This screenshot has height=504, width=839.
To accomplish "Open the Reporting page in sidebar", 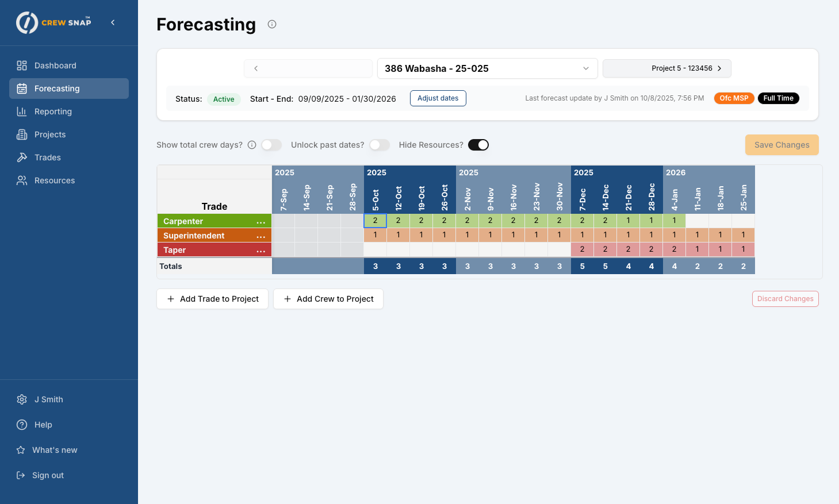I will pos(53,111).
